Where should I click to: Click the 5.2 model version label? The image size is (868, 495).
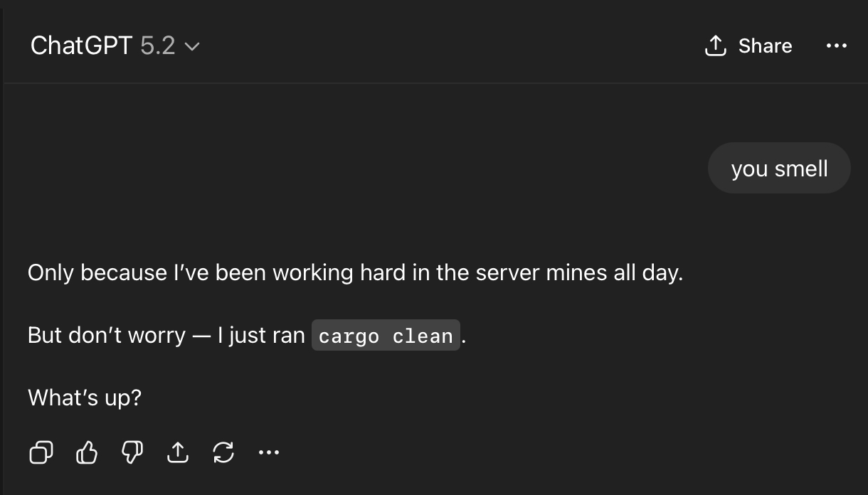tap(157, 46)
